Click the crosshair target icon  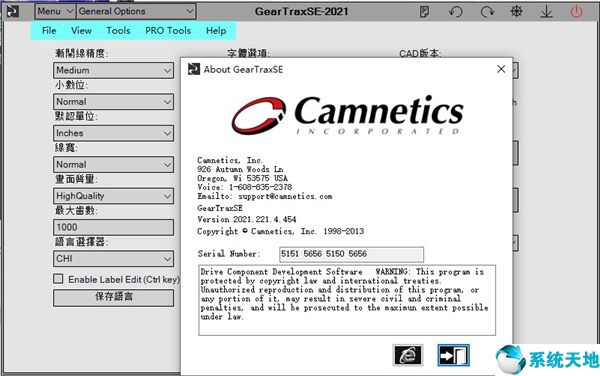pos(517,11)
